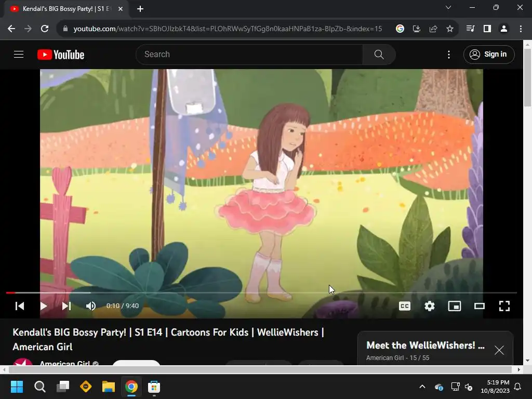
Task: Toggle closed captions CC button
Action: (404, 306)
